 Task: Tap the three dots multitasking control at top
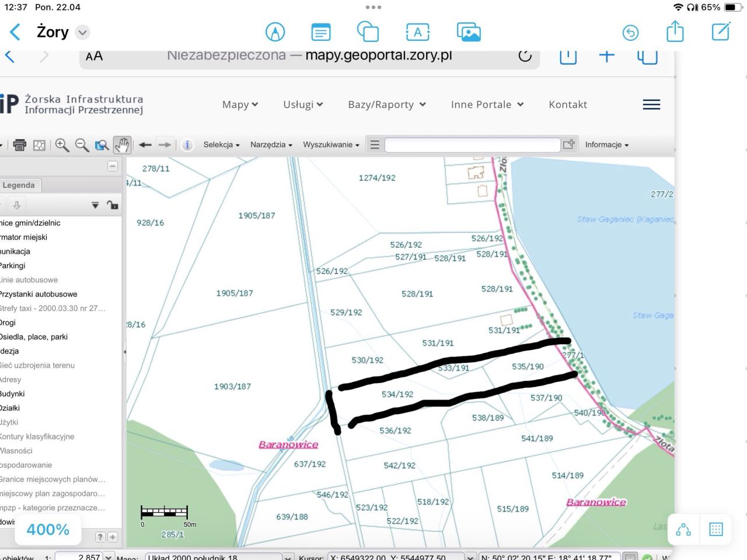coord(373,8)
